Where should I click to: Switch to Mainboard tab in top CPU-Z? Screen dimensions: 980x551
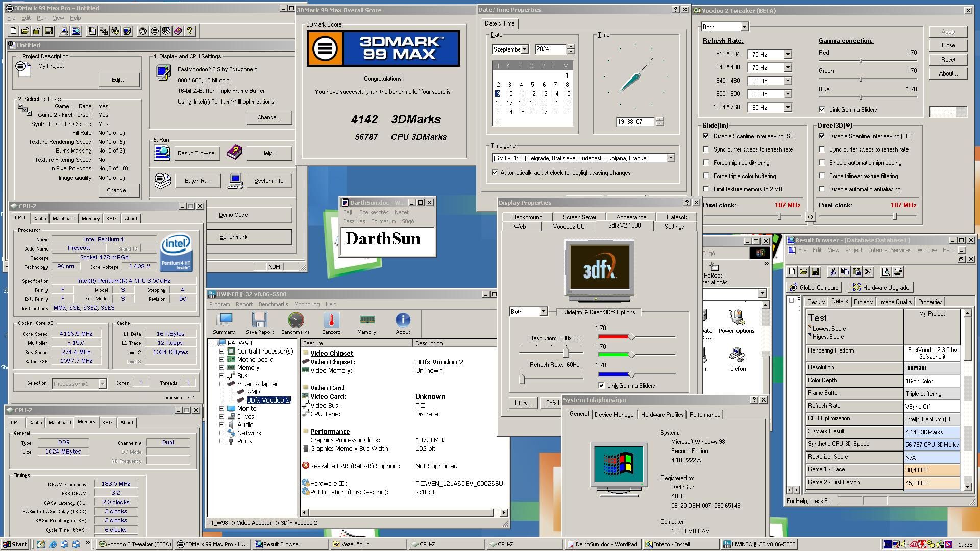pyautogui.click(x=64, y=218)
